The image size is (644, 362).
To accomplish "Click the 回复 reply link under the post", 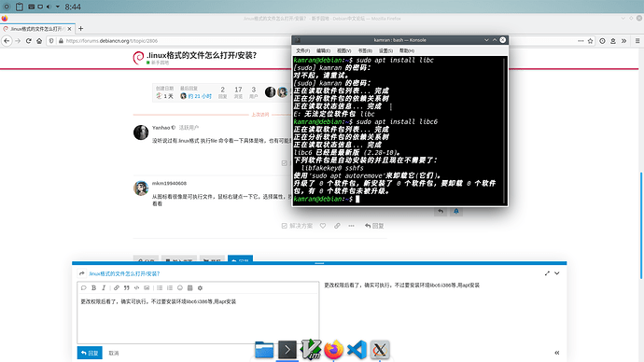I will point(374,226).
